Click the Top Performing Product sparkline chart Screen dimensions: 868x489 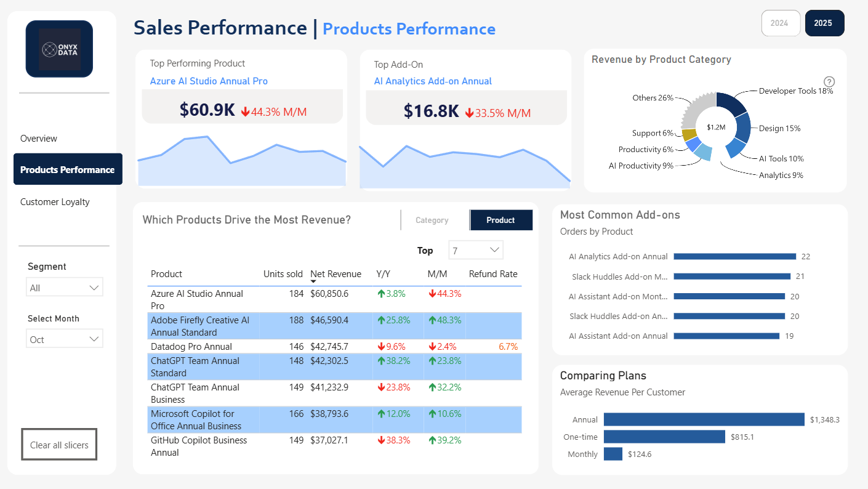[x=242, y=161]
